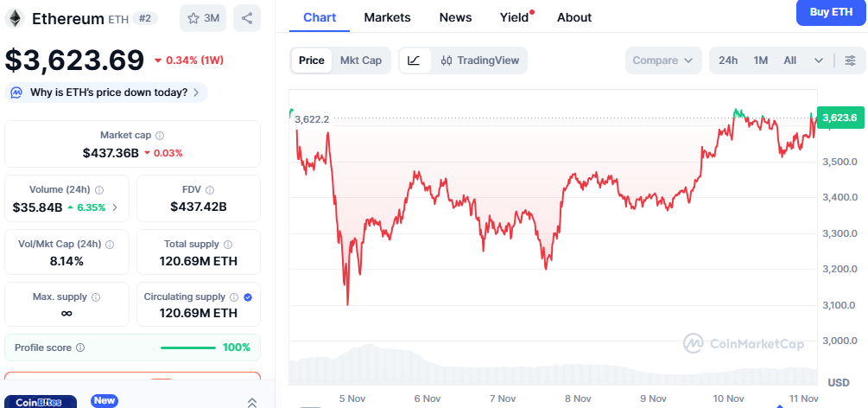868x408 pixels.
Task: Expand Volume (24h) details arrow
Action: click(x=115, y=207)
